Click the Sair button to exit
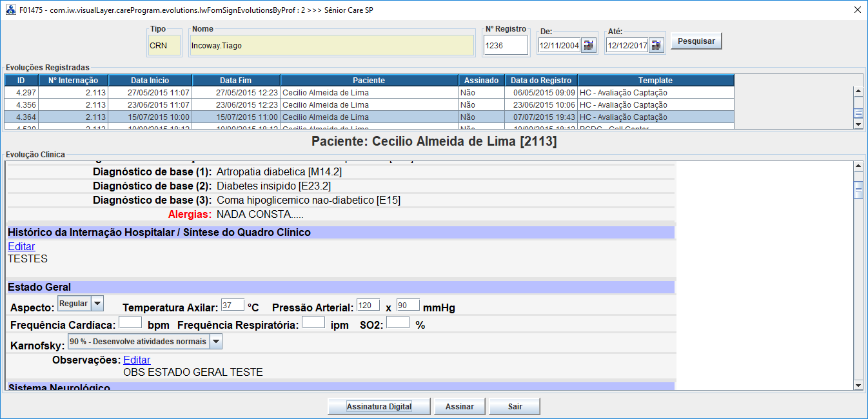This screenshot has height=419, width=868. 514,407
